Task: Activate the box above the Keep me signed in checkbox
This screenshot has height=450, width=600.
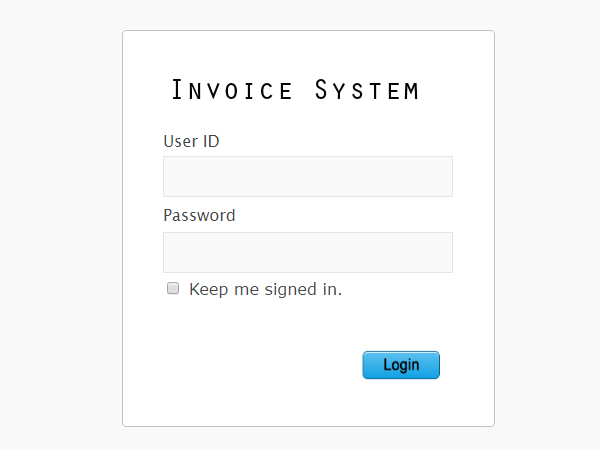Action: [307, 252]
